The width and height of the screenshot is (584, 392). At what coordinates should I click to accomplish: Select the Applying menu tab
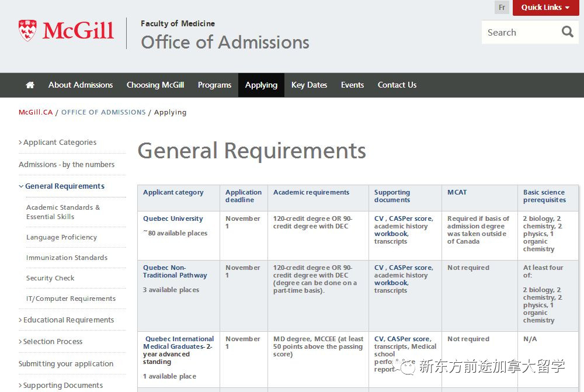click(x=261, y=85)
